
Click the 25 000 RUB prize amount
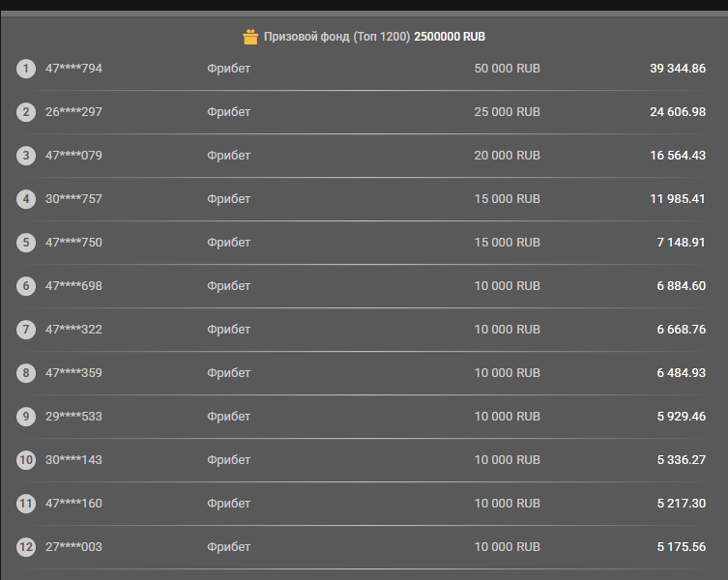507,112
